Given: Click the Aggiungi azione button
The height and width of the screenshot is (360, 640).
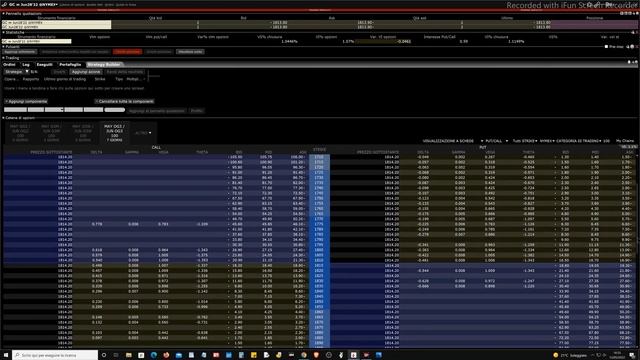Looking at the screenshot, I should click(x=86, y=72).
